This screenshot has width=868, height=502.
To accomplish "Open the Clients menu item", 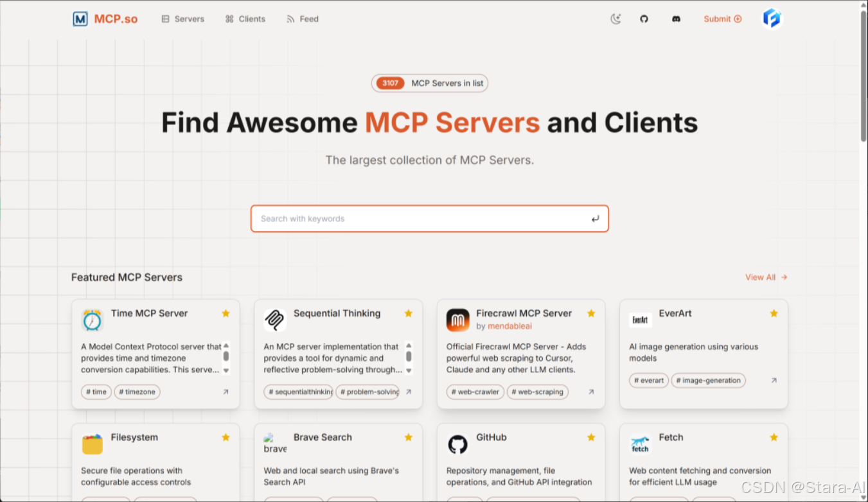I will [245, 19].
